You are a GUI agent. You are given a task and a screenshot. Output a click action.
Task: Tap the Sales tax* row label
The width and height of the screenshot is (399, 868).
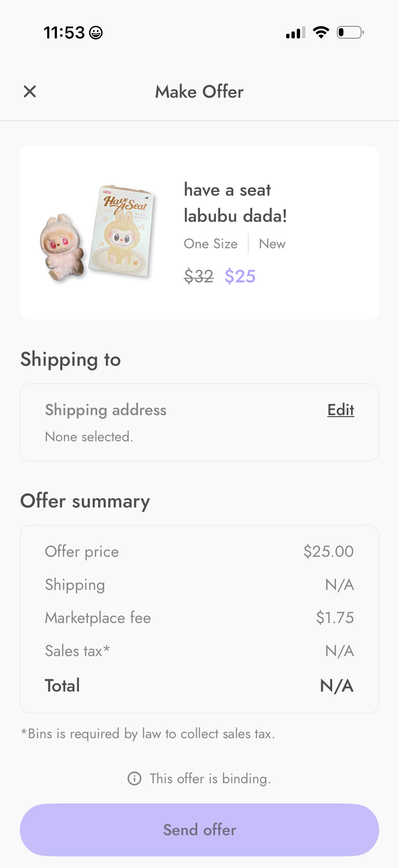[77, 651]
